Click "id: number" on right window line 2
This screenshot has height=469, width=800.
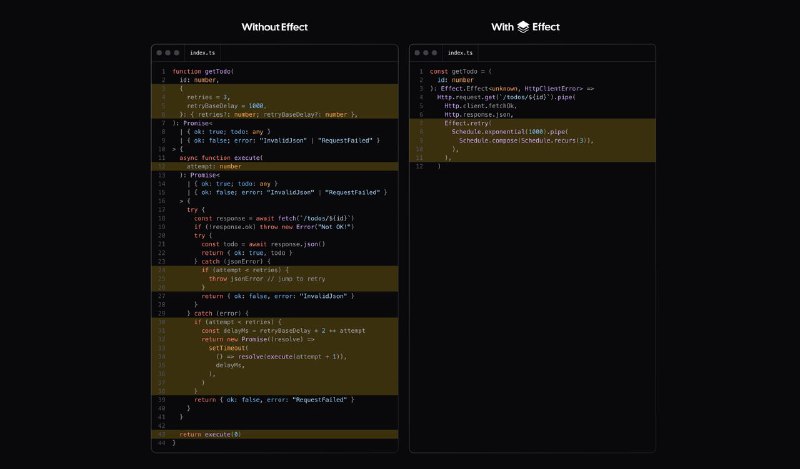coord(455,80)
